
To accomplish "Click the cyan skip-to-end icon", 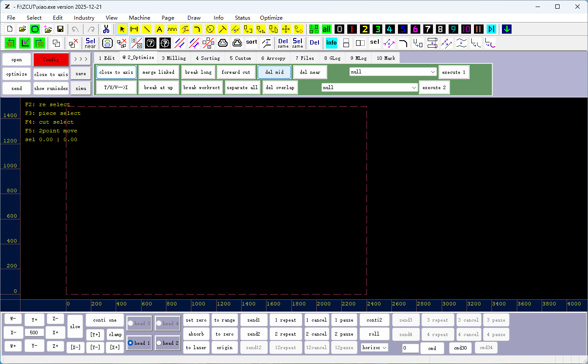I will tap(491, 29).
